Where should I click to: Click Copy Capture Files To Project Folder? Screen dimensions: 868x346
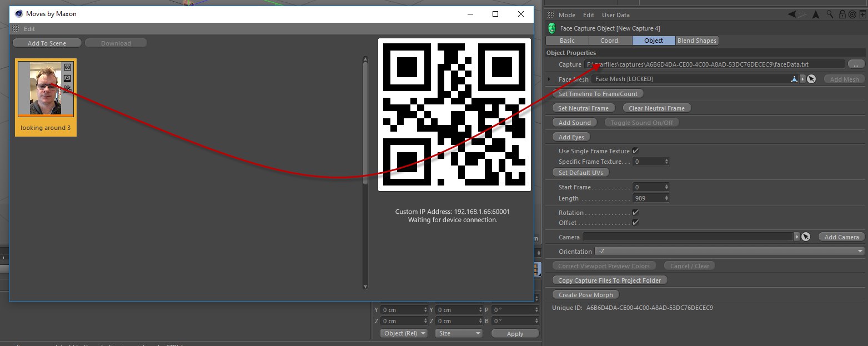(610, 280)
